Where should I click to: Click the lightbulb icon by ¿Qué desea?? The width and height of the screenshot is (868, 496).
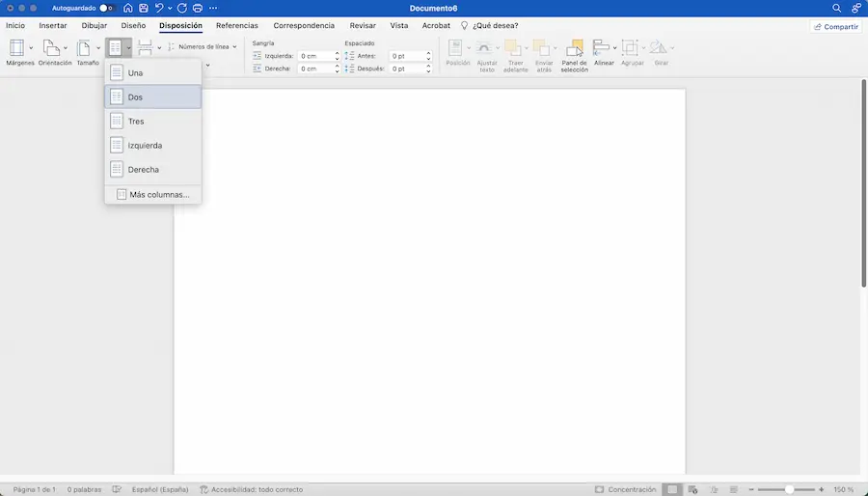[465, 25]
